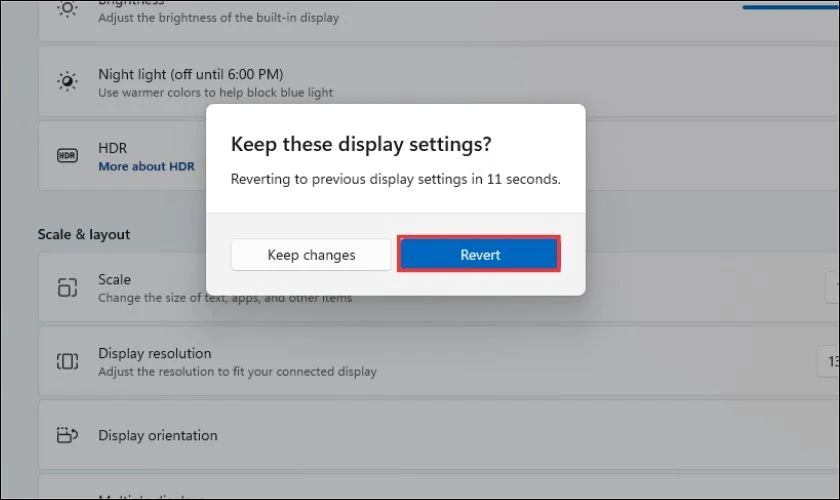Click the HDR badge icon
840x500 pixels.
coord(67,156)
